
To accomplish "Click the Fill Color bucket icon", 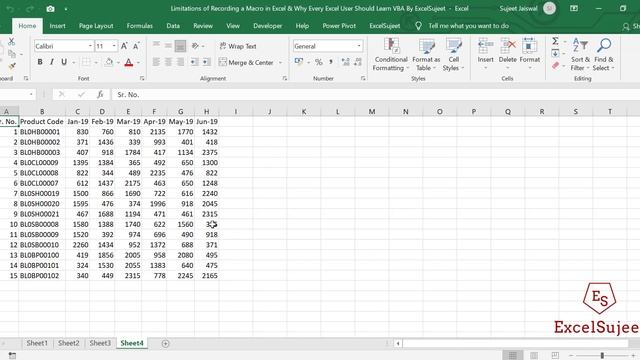I will click(x=109, y=62).
